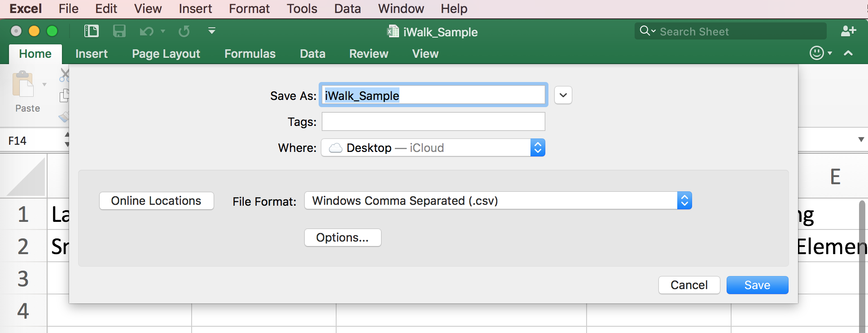This screenshot has height=333, width=868.
Task: Expand the save dialog with chevron button
Action: coord(563,95)
